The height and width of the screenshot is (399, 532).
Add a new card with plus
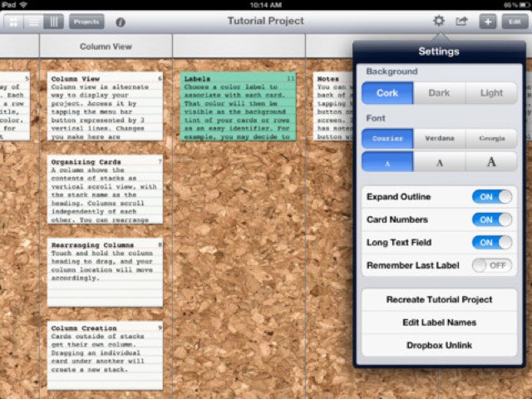tap(488, 22)
